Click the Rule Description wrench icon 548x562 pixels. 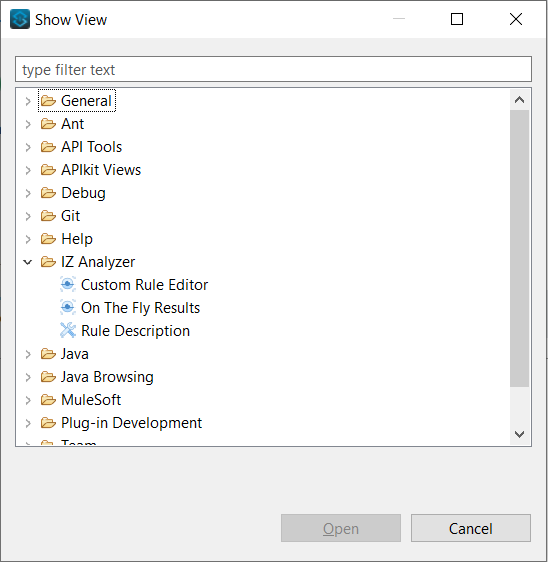point(67,331)
